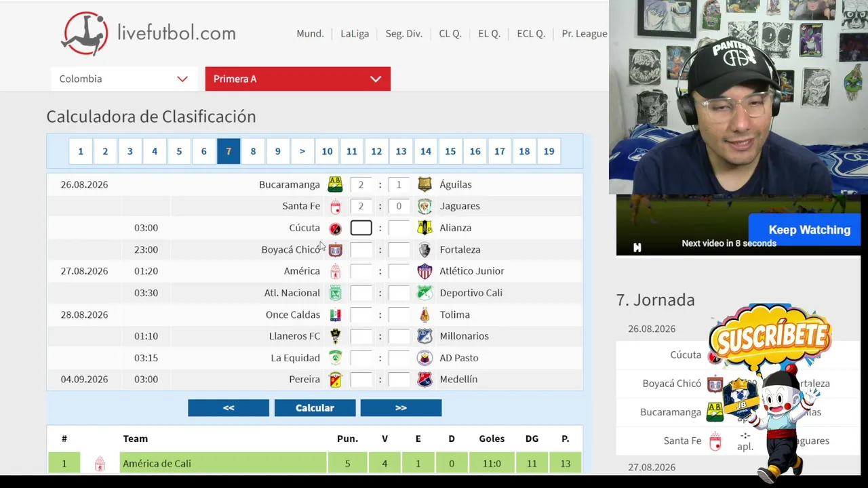Click the 'Calculadora de Clasificación' heading

151,117
